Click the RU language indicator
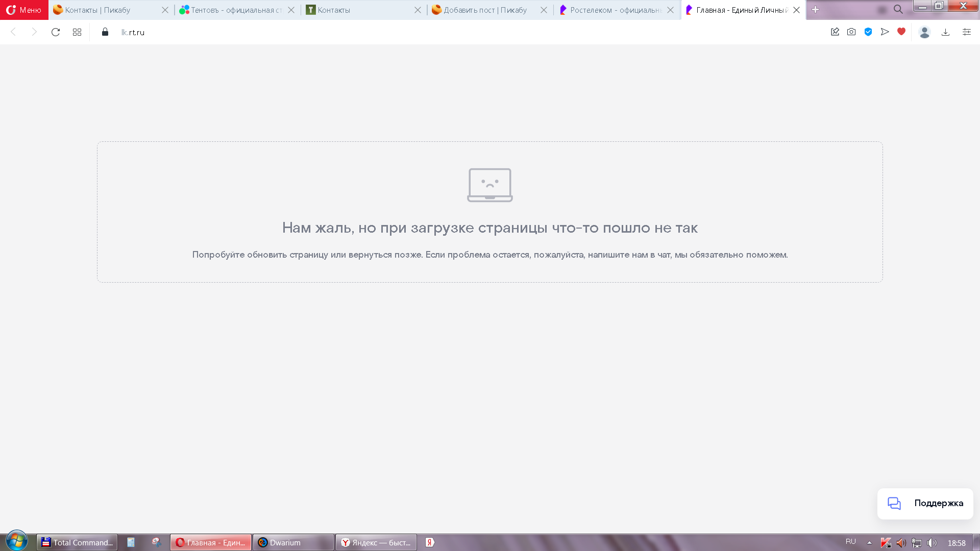The height and width of the screenshot is (551, 980). coord(850,542)
